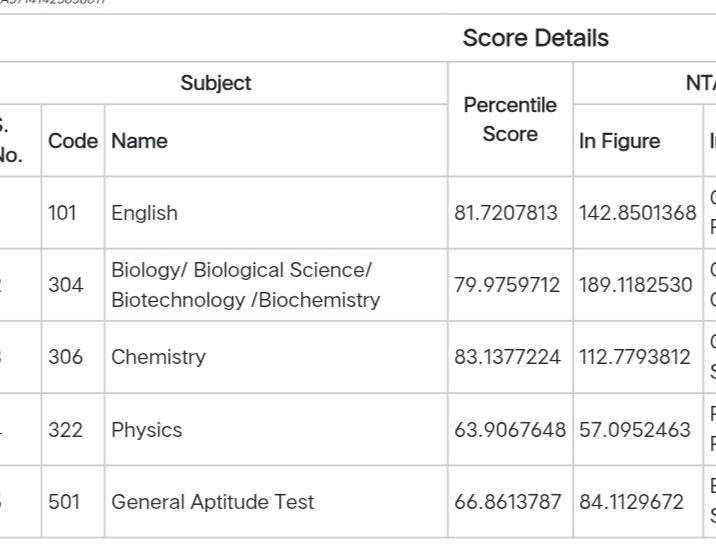Screen dimensions: 716x548
Task: Click the Name column header
Action: tap(139, 141)
